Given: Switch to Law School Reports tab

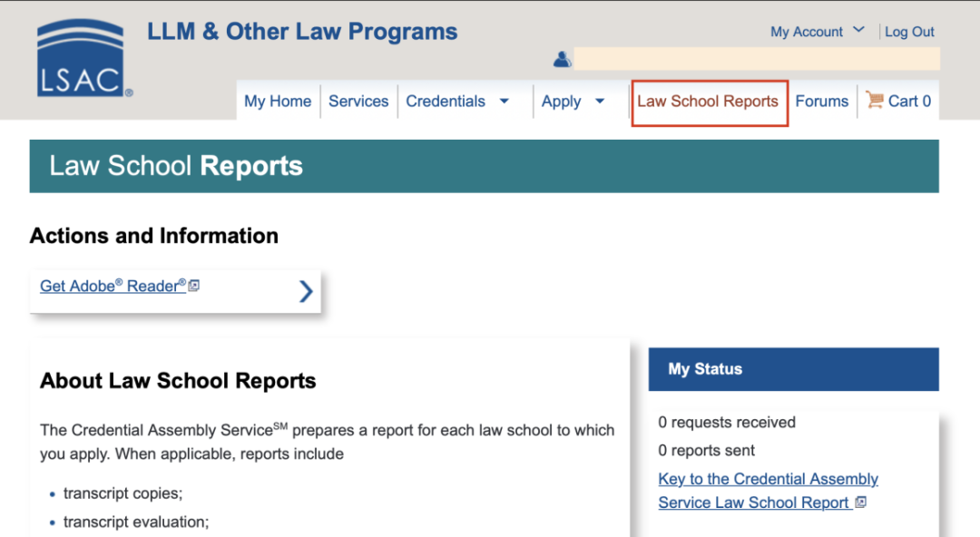Looking at the screenshot, I should [x=708, y=102].
